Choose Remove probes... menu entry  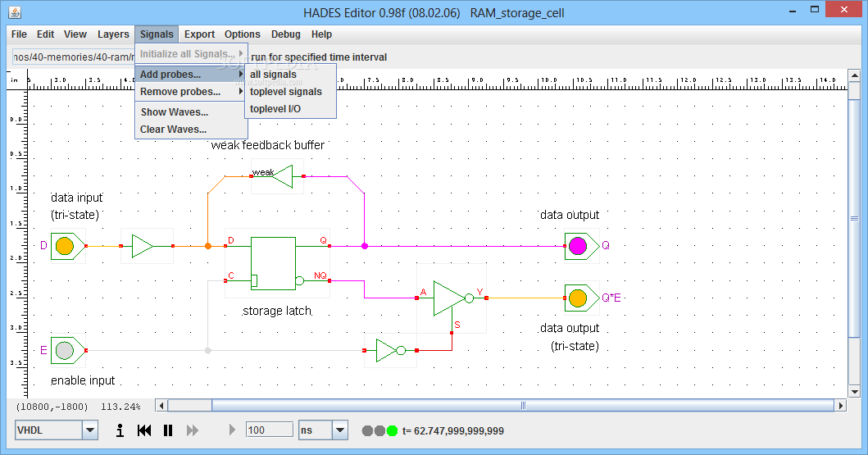point(191,91)
